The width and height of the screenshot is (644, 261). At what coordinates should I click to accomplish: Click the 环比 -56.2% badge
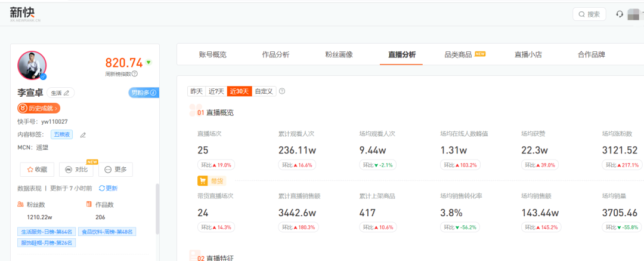[461, 227]
